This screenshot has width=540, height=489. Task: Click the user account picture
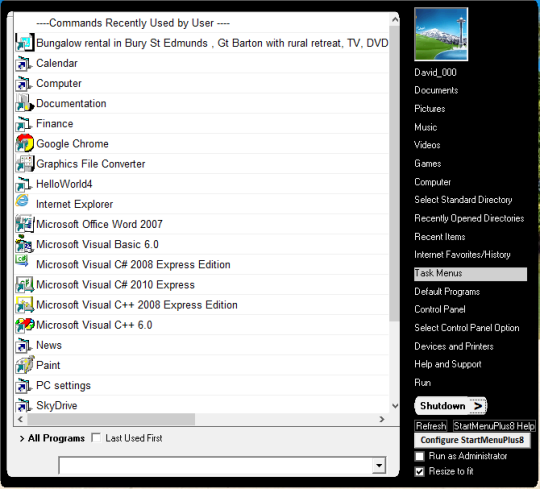pyautogui.click(x=441, y=34)
